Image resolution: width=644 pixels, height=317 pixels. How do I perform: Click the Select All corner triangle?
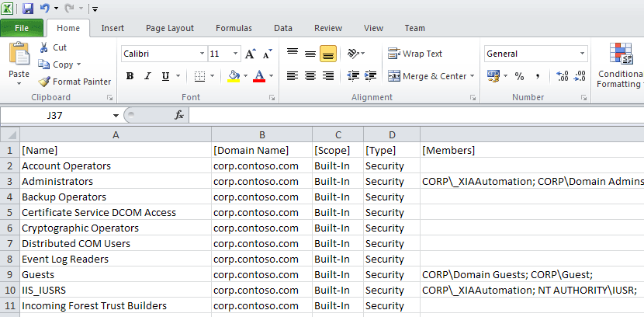pos(12,135)
